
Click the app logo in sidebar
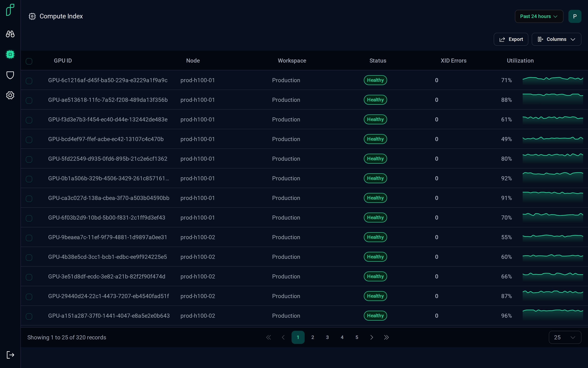point(10,10)
